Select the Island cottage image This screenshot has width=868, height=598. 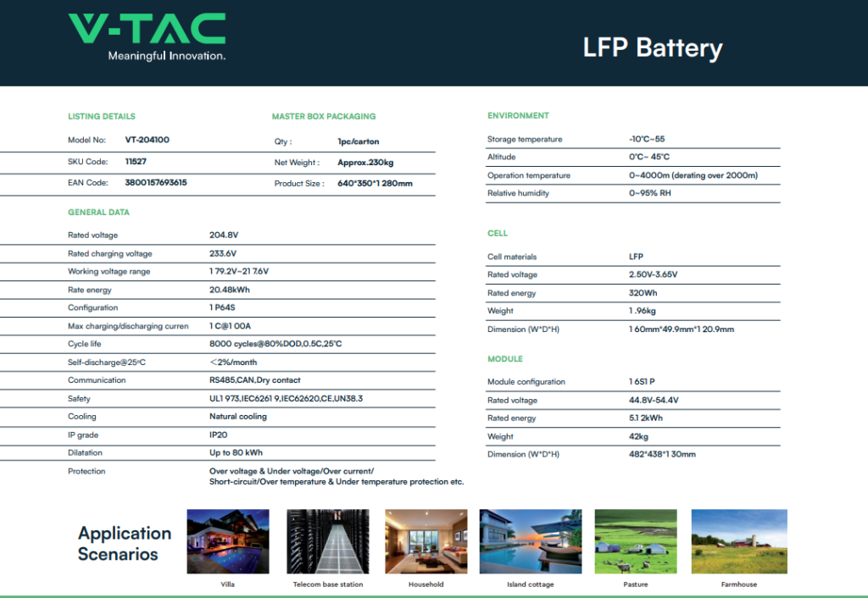[530, 542]
